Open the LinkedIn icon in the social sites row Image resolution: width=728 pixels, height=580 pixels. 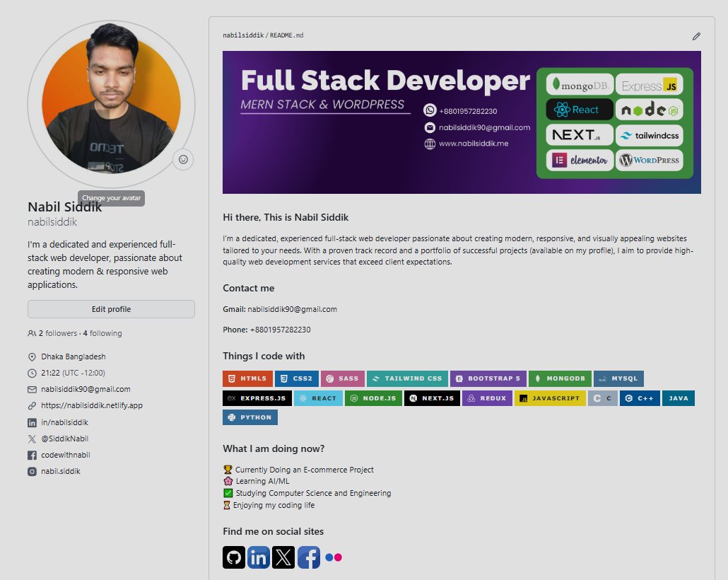click(x=259, y=557)
